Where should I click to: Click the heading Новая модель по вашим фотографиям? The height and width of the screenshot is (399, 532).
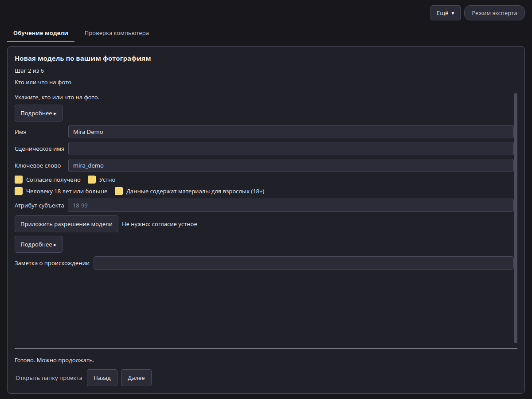(x=83, y=59)
